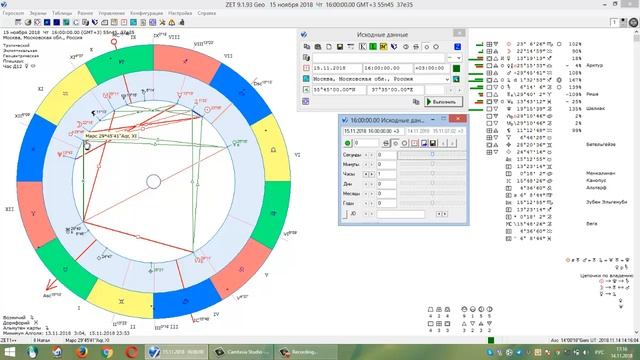Click the star name Арктур
This screenshot has width=640, height=360.
(594, 65)
